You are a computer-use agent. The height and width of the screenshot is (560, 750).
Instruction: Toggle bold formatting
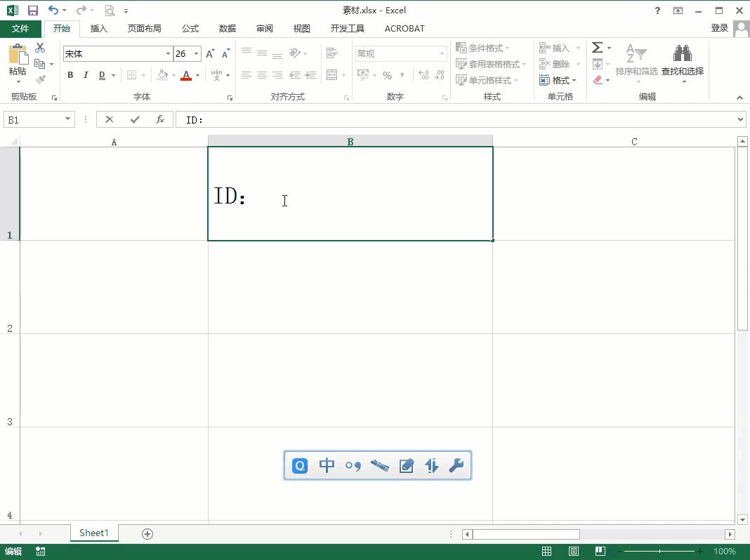70,75
